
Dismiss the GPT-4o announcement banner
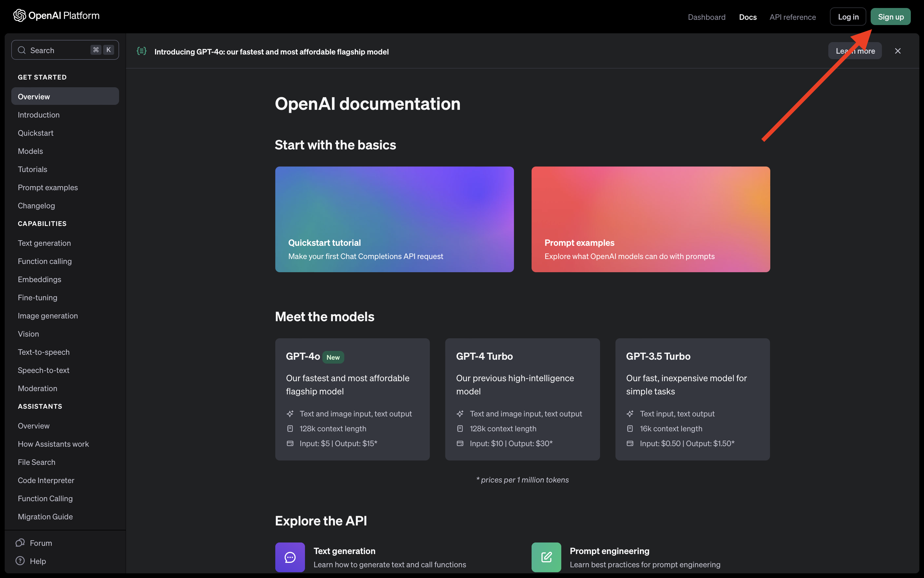[x=898, y=51]
